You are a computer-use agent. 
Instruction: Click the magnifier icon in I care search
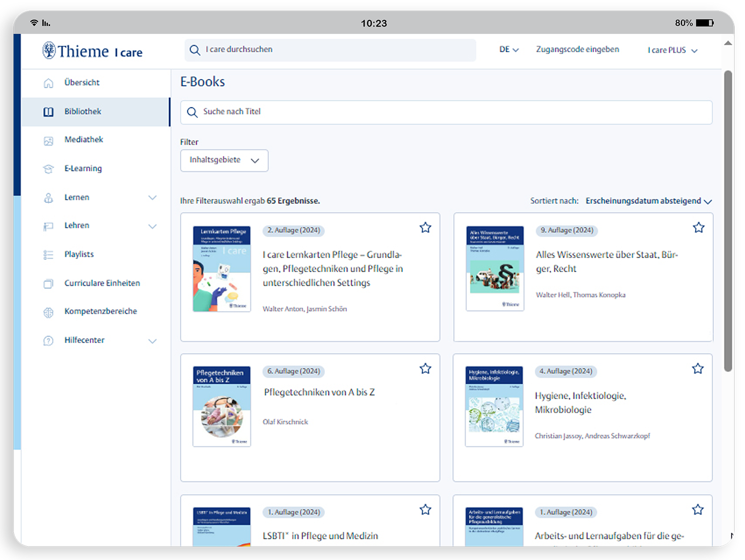pos(195,50)
